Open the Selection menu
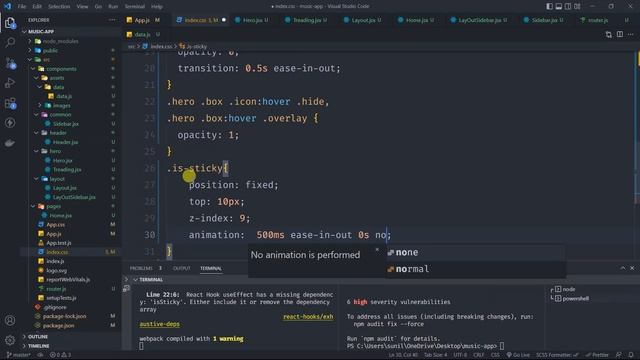Screen dimensions: 640x360 (x=59, y=7)
